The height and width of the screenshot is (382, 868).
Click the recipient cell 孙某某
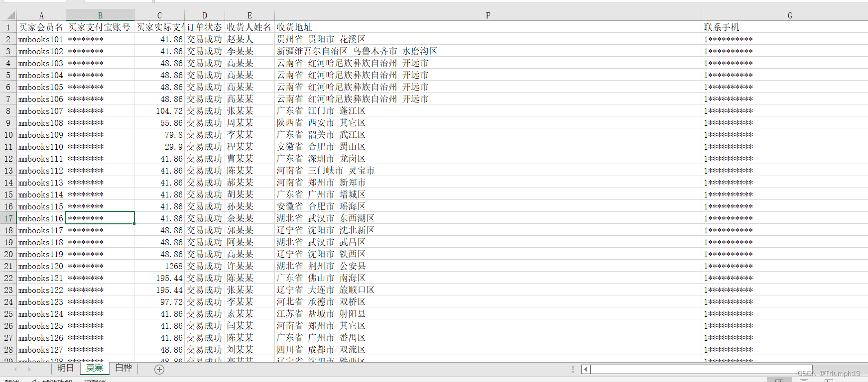(x=249, y=206)
